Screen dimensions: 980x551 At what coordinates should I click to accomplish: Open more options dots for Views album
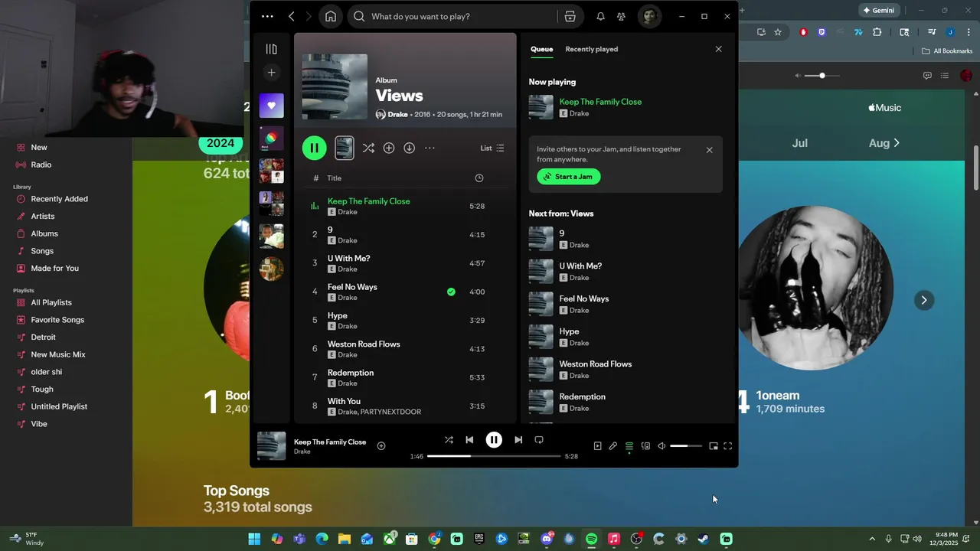430,148
